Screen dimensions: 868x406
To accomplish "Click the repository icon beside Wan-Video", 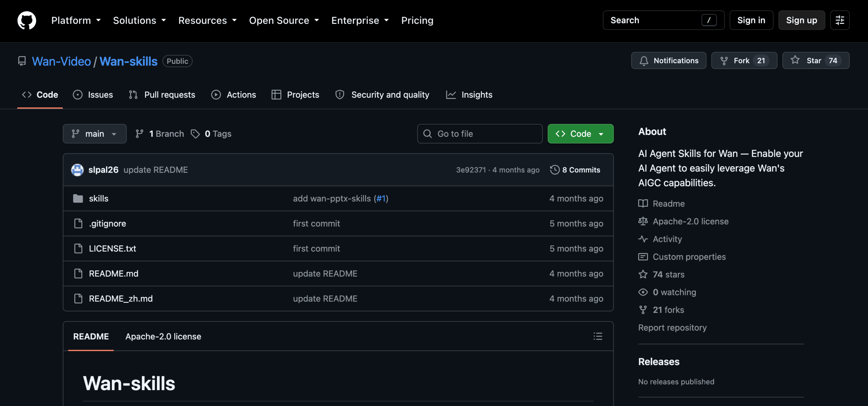I will pyautogui.click(x=22, y=61).
